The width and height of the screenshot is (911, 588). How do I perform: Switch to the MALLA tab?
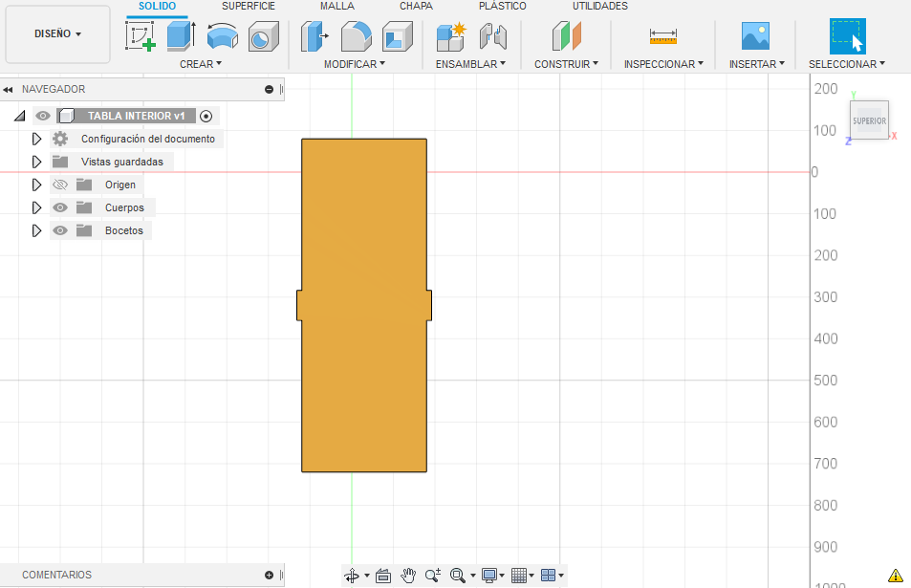pyautogui.click(x=337, y=6)
